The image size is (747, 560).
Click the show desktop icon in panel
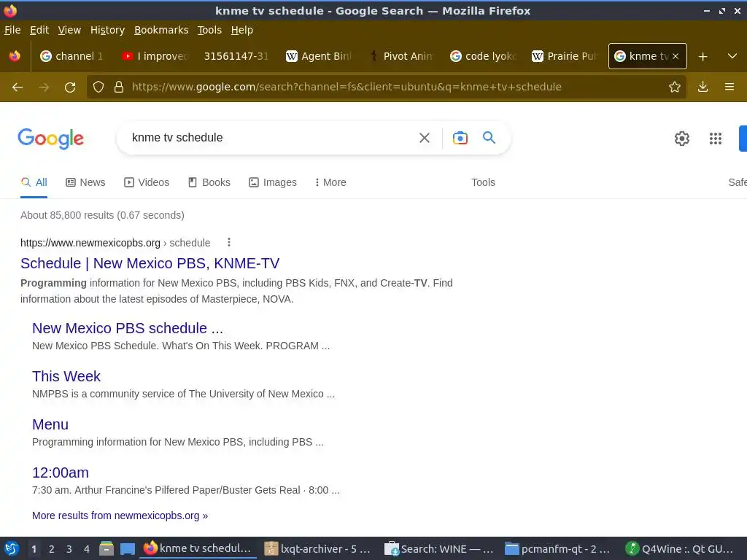point(128,548)
